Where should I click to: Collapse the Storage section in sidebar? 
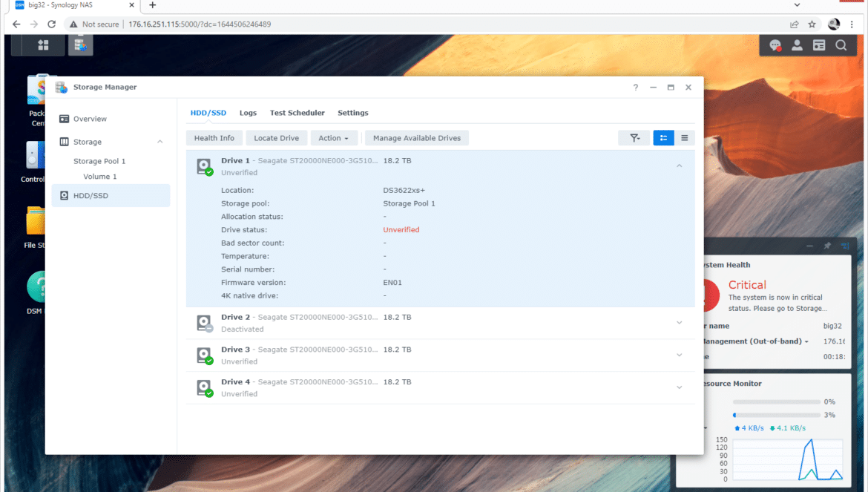pyautogui.click(x=160, y=142)
